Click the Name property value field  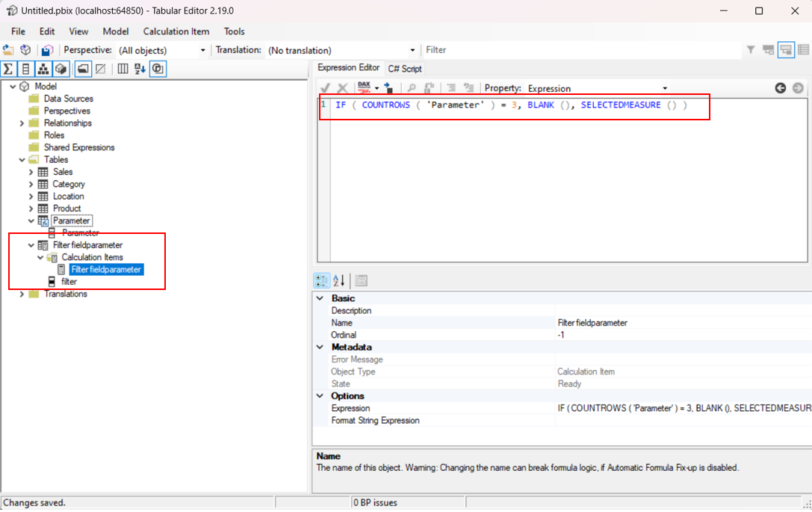(684, 323)
